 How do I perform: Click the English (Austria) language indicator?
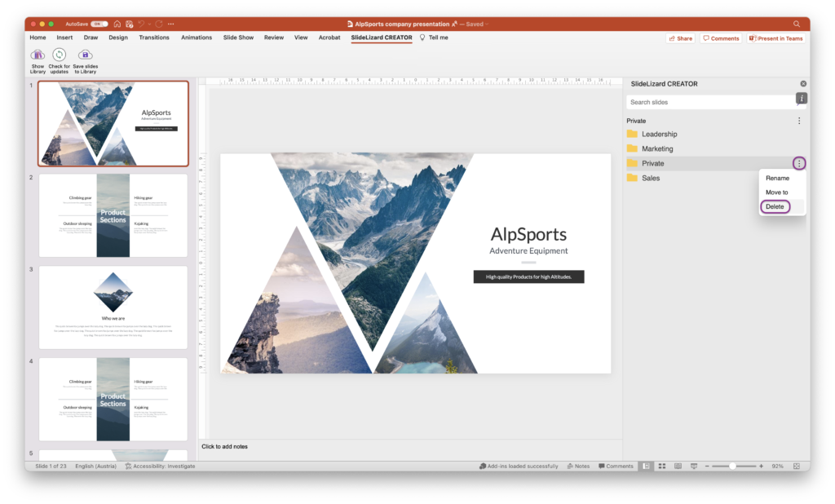click(96, 466)
